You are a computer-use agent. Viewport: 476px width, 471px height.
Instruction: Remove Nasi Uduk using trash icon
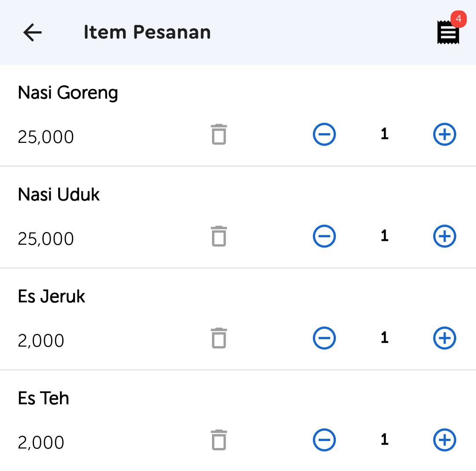click(219, 236)
